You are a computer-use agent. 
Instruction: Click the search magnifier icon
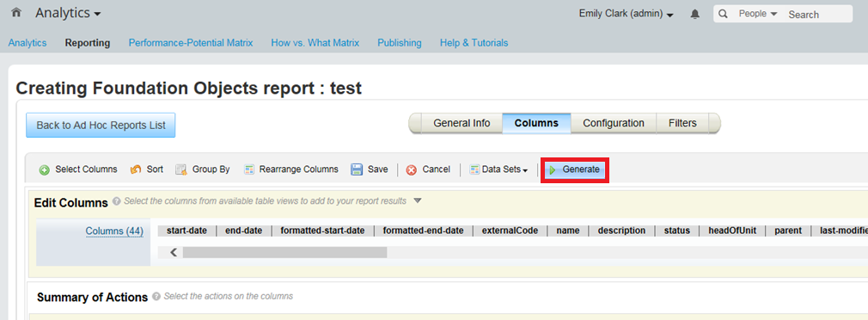(724, 14)
